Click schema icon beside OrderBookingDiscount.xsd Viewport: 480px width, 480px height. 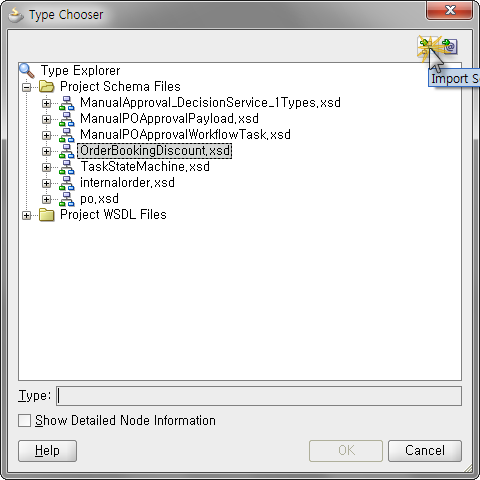point(67,151)
